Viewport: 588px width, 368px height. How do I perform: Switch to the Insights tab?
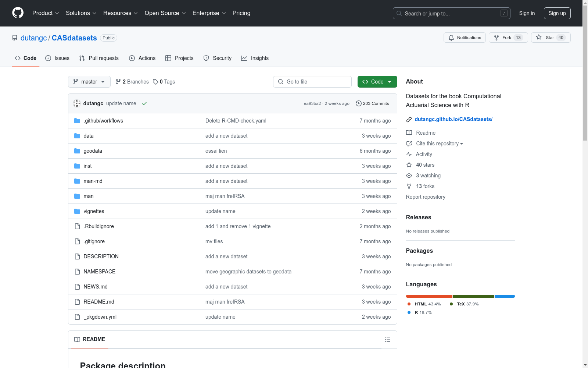coord(255,58)
